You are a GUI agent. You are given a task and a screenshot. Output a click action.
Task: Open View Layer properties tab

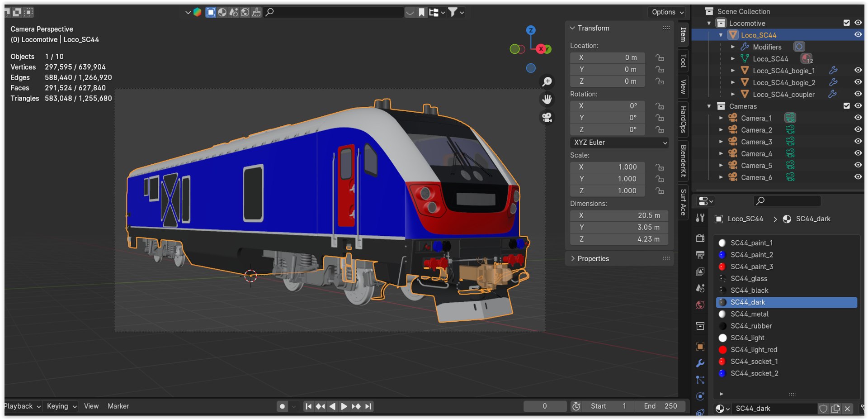pyautogui.click(x=700, y=271)
